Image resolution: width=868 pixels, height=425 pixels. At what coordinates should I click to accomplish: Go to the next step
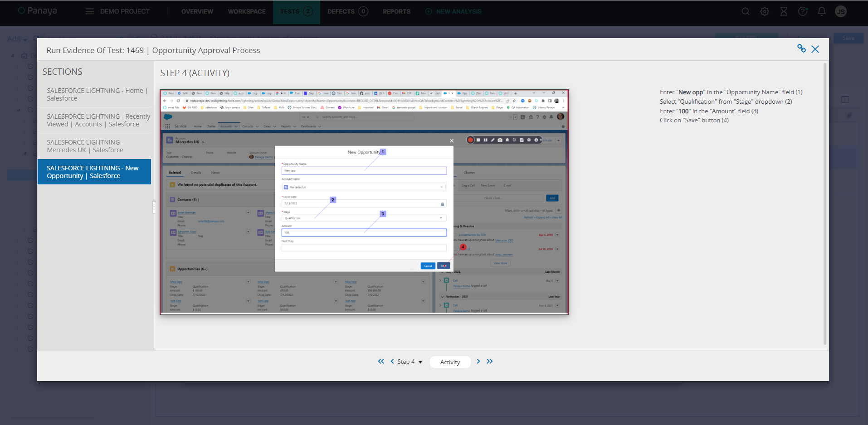tap(478, 361)
